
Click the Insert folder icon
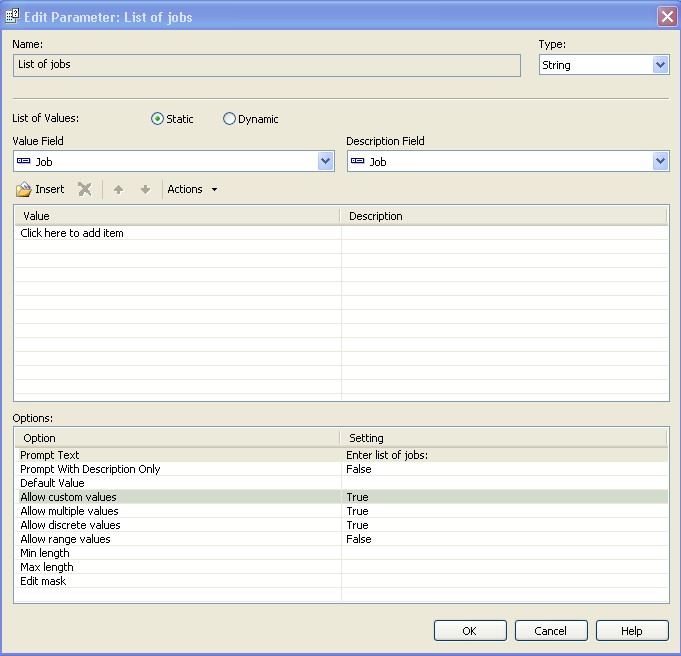[24, 189]
